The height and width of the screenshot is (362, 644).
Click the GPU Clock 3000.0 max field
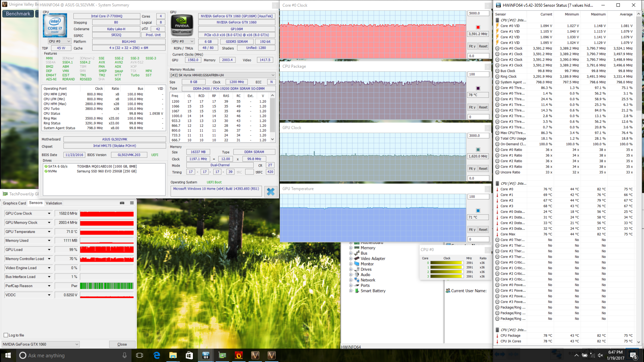pos(478,135)
